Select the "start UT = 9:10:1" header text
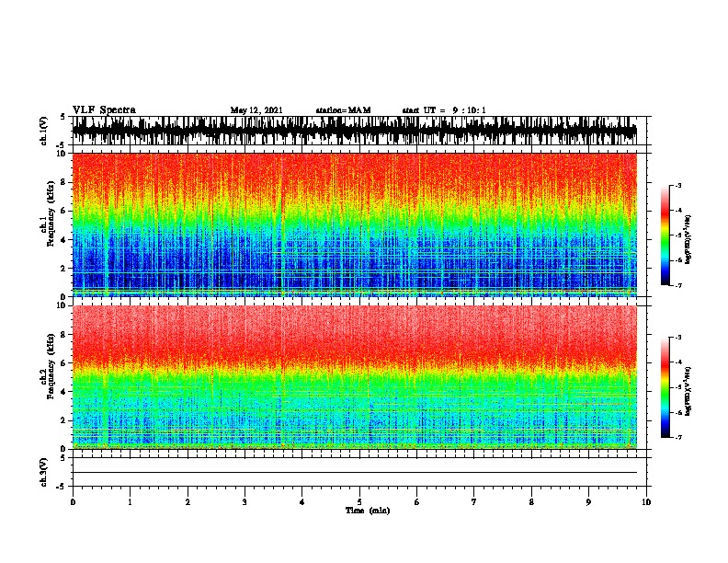 [444, 110]
